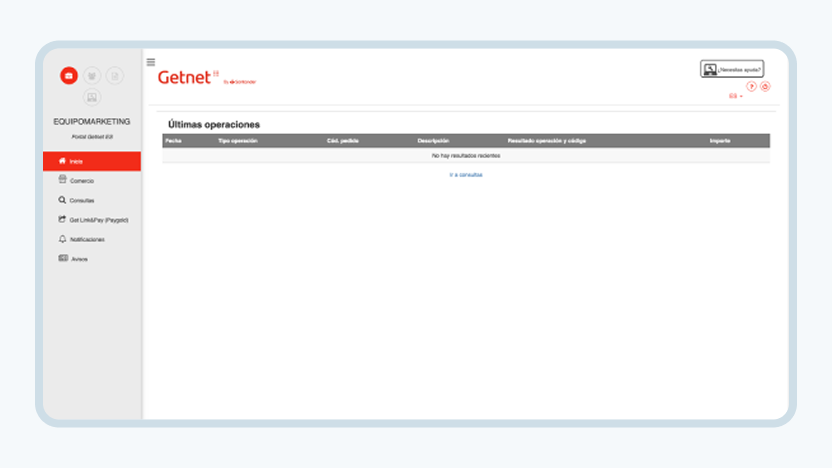Click the Resultado operación y código column header
Viewport: 832px width, 468px height.
pyautogui.click(x=547, y=141)
